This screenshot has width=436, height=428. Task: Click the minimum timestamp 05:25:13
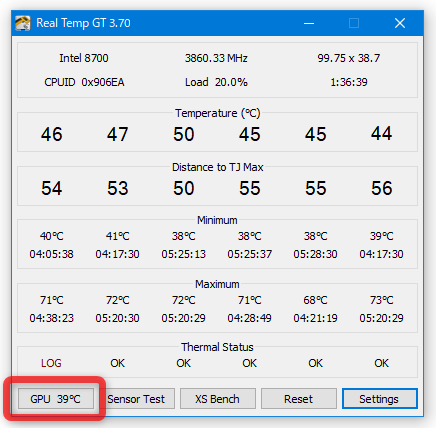pyautogui.click(x=184, y=254)
